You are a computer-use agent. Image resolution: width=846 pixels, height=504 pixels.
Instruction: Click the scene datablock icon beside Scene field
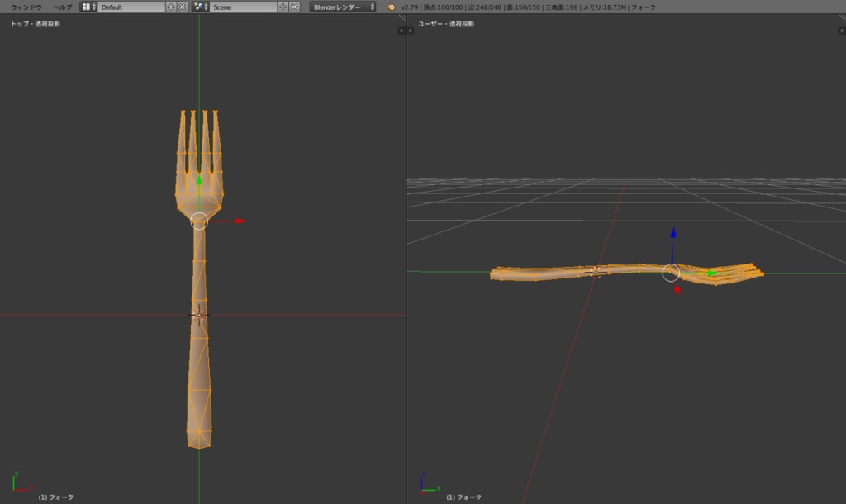198,6
